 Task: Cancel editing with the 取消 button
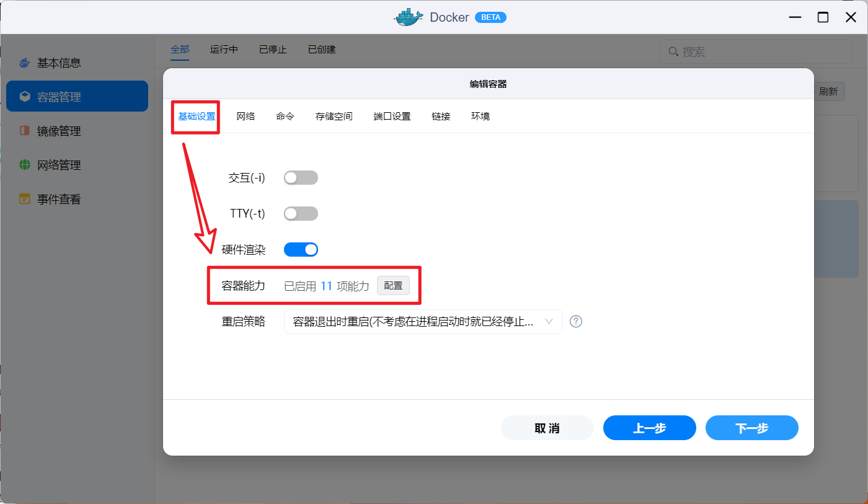547,428
